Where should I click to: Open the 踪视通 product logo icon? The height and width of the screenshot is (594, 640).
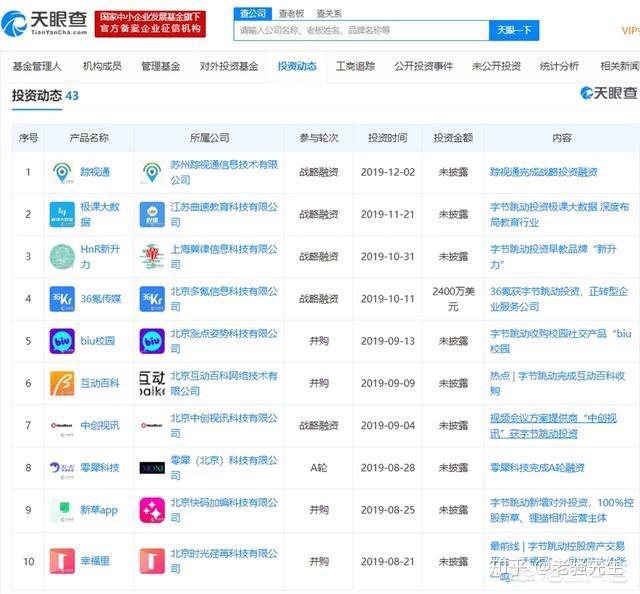62,172
